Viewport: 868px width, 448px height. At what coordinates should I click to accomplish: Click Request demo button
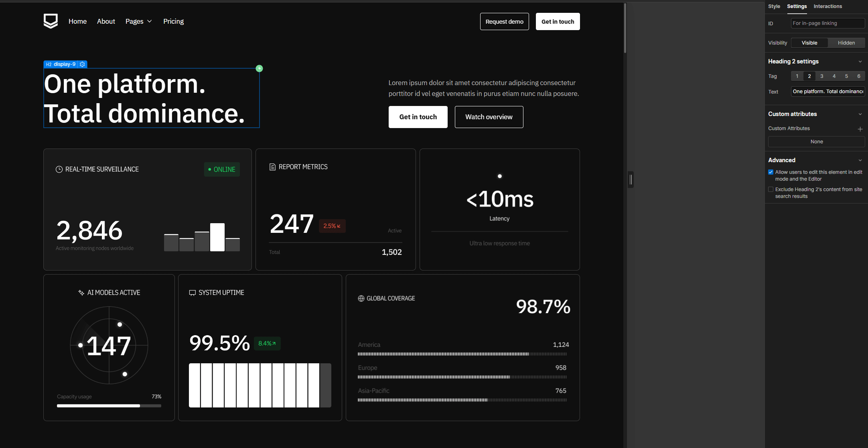point(504,22)
